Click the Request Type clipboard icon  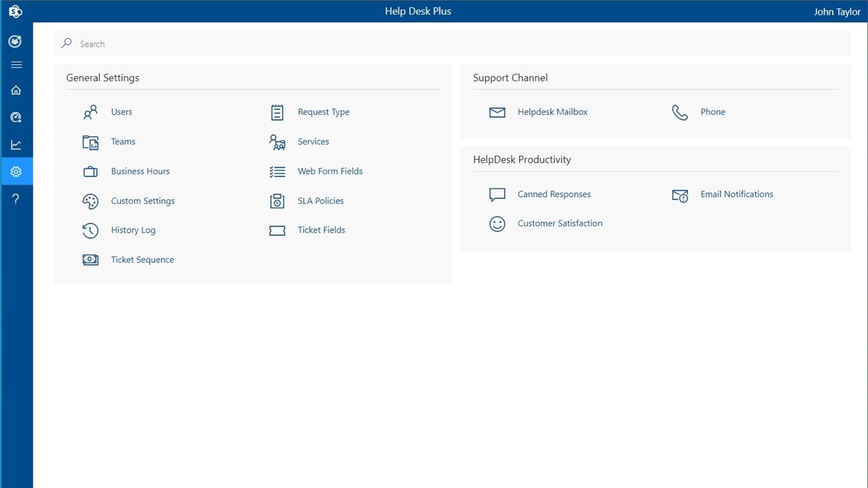coord(277,112)
